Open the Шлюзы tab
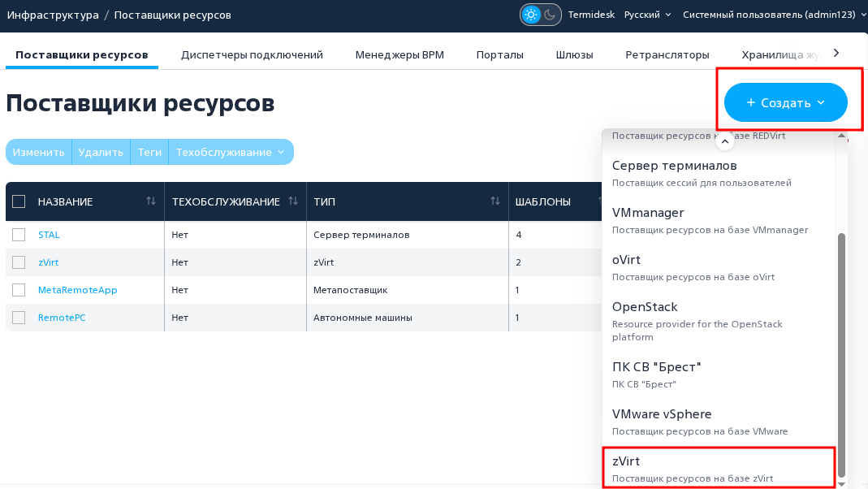This screenshot has width=868, height=489. pos(575,54)
